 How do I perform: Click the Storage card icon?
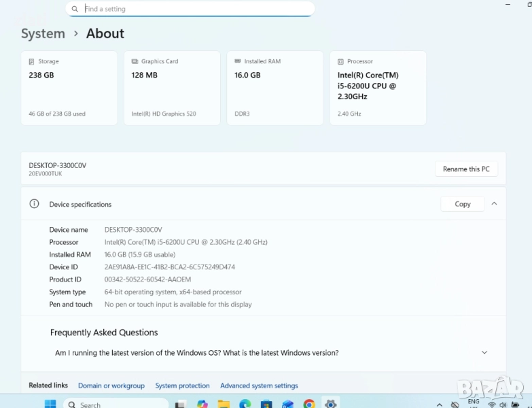click(31, 62)
